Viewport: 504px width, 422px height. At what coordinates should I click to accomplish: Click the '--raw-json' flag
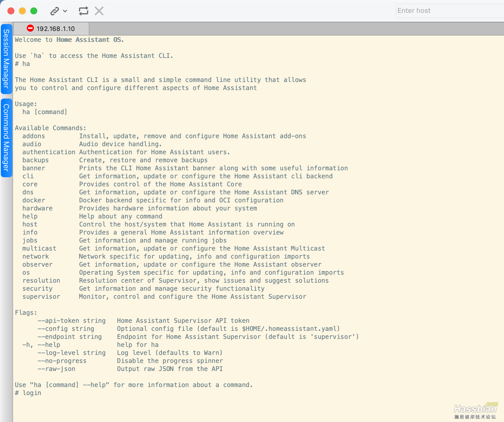pos(56,369)
